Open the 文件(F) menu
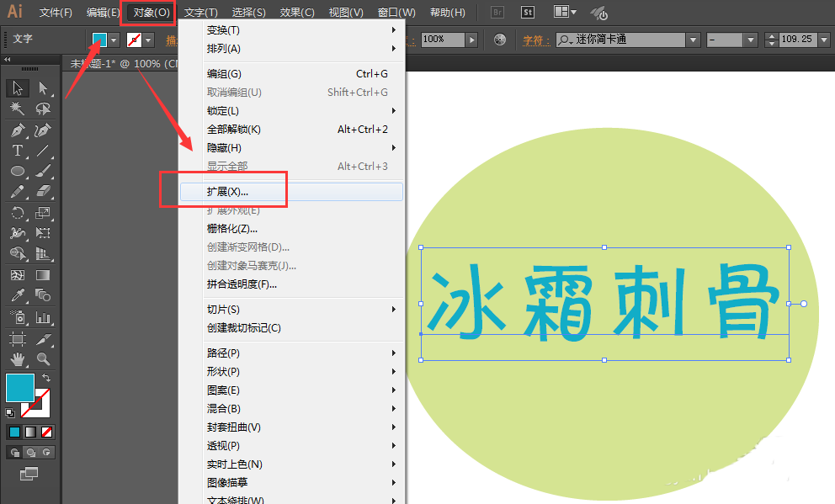The image size is (835, 504). (x=56, y=13)
